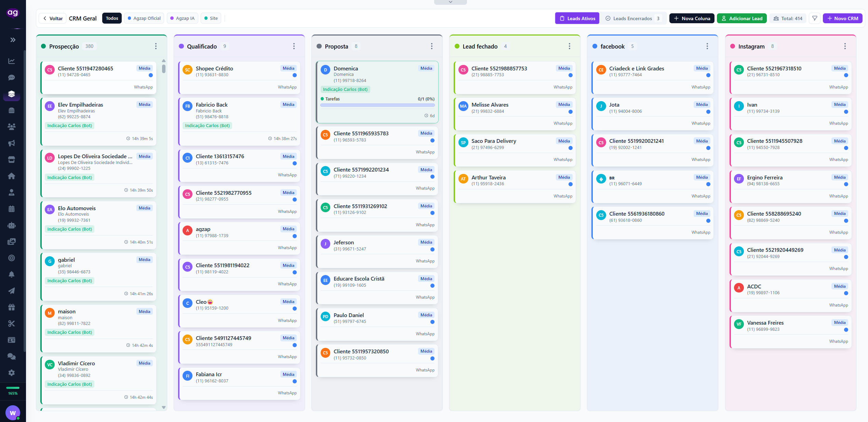The image size is (868, 422).
Task: Click Indicação Carlos (Bot) tag on Elev Empilhadeiras
Action: click(70, 126)
